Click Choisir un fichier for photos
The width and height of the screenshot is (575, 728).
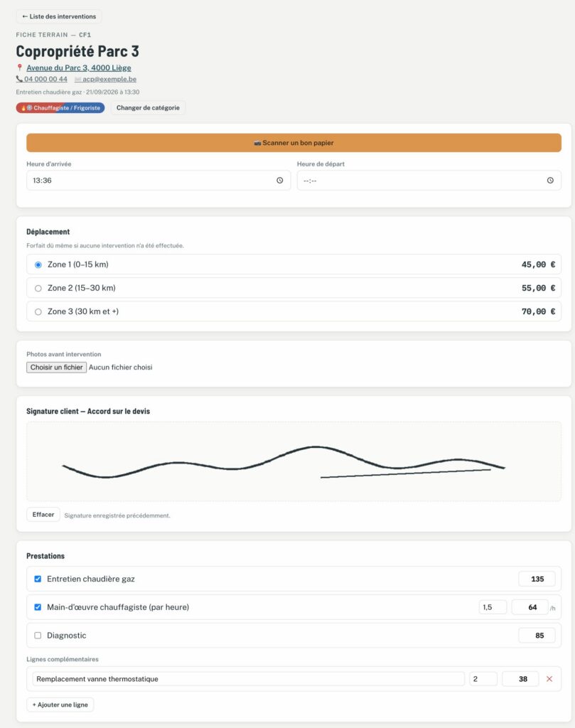[x=56, y=368]
